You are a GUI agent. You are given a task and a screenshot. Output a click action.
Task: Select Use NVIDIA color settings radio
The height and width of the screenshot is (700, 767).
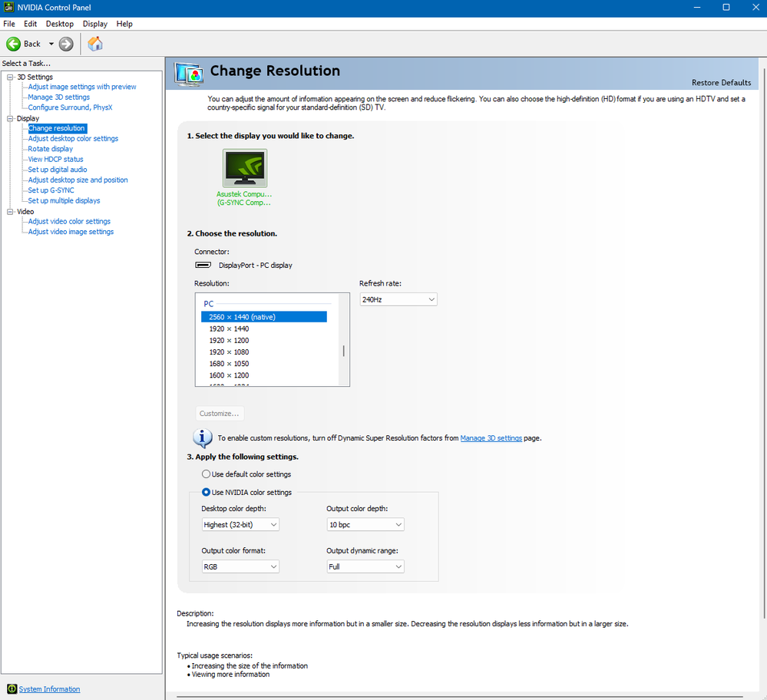click(206, 492)
